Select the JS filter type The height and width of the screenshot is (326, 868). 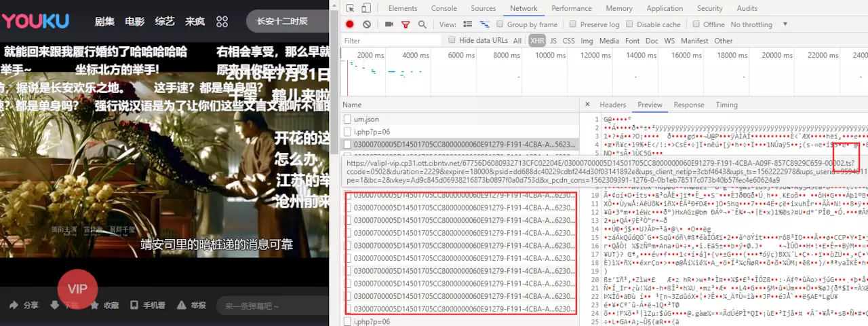click(x=553, y=41)
